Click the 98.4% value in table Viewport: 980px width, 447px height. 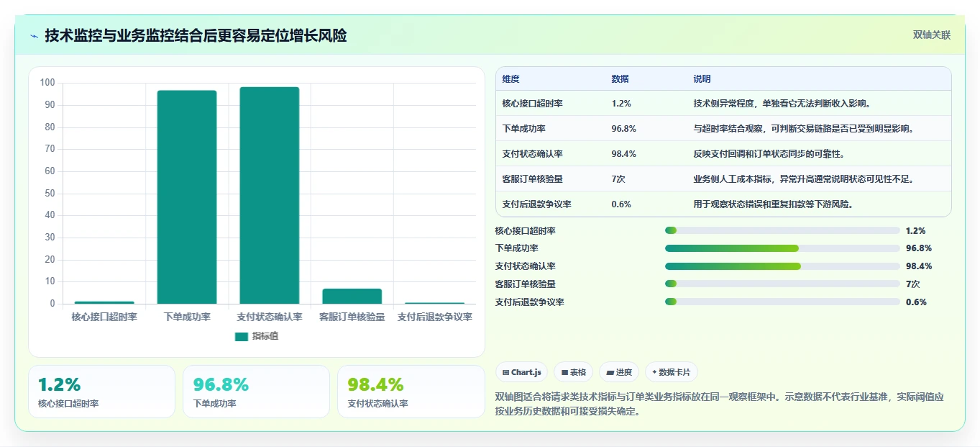pyautogui.click(x=623, y=154)
